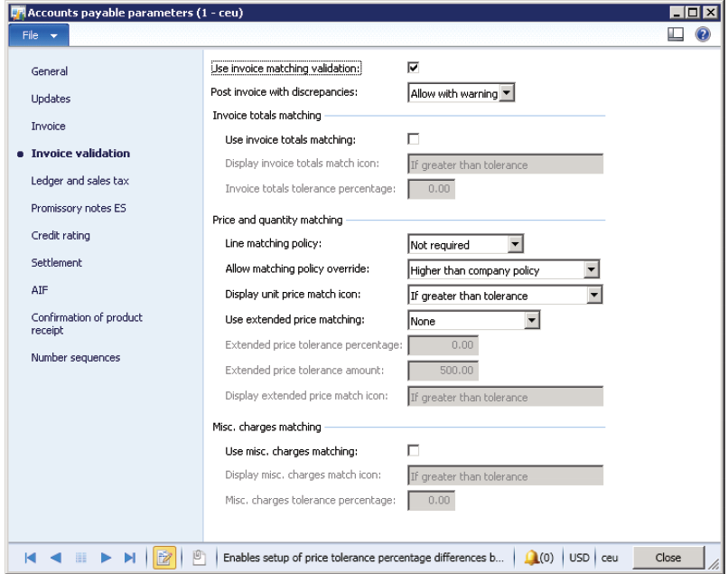The height and width of the screenshot is (574, 728).
Task: Open Use extended price matching dropdown
Action: click(532, 320)
